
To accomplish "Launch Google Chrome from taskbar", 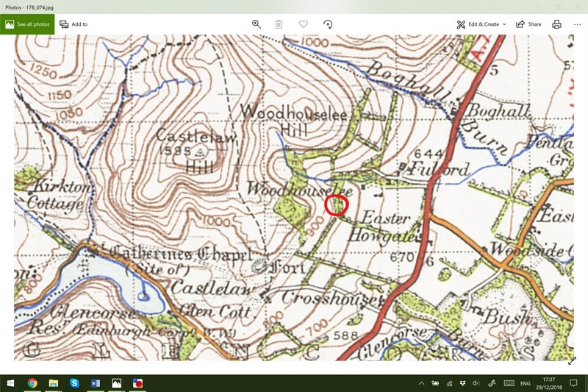I will pos(32,383).
